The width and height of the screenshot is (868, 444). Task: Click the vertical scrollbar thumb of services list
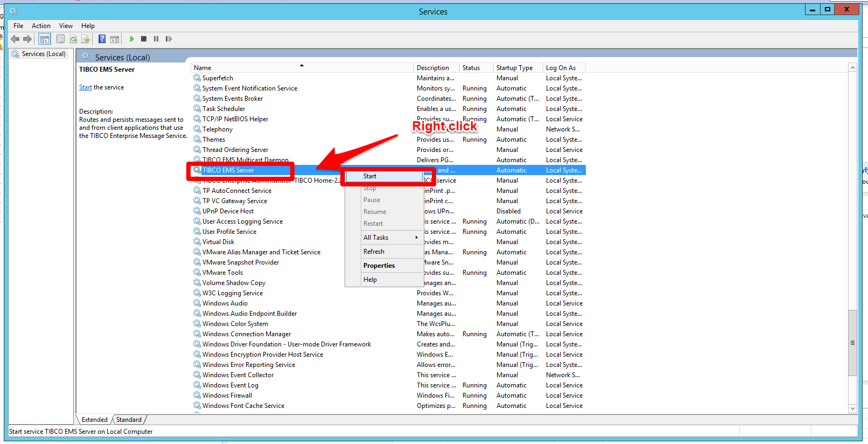pos(852,343)
